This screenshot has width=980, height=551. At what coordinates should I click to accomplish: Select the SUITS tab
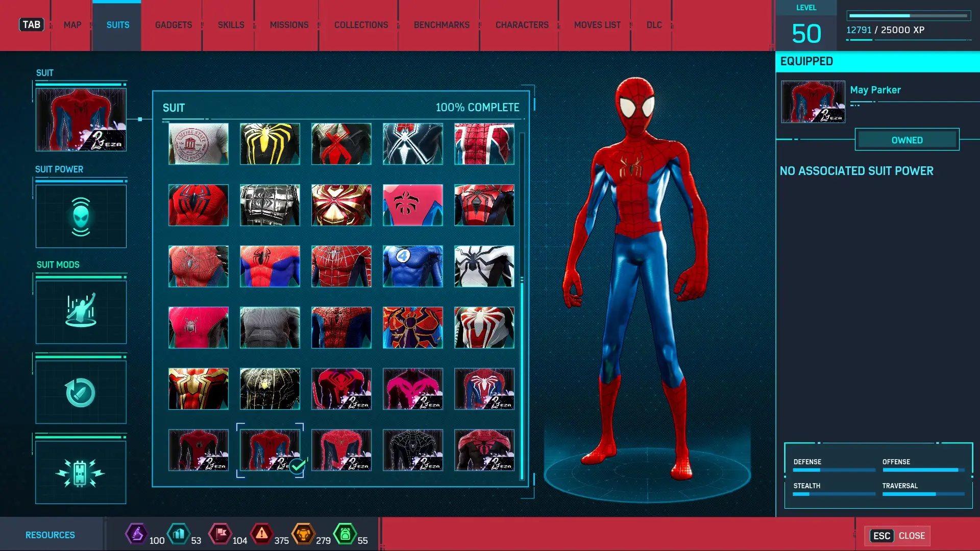click(x=117, y=25)
